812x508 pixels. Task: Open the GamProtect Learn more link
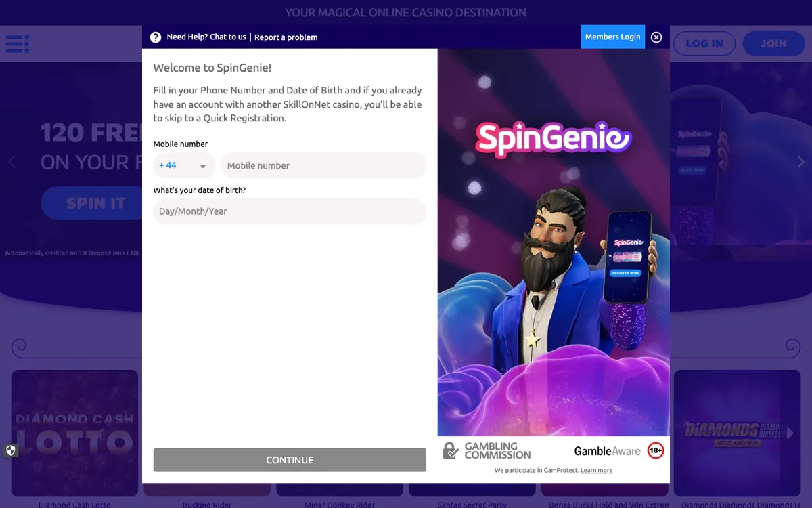click(x=596, y=471)
